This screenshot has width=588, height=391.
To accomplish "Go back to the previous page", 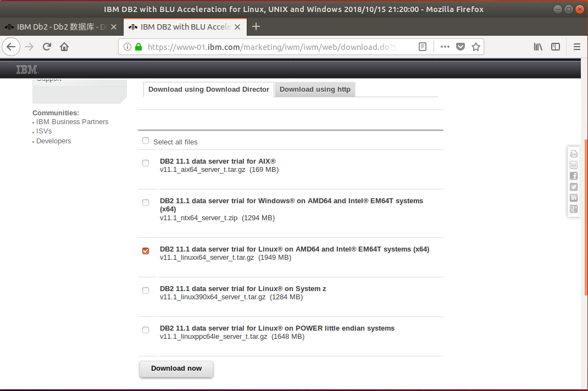I will point(11,47).
